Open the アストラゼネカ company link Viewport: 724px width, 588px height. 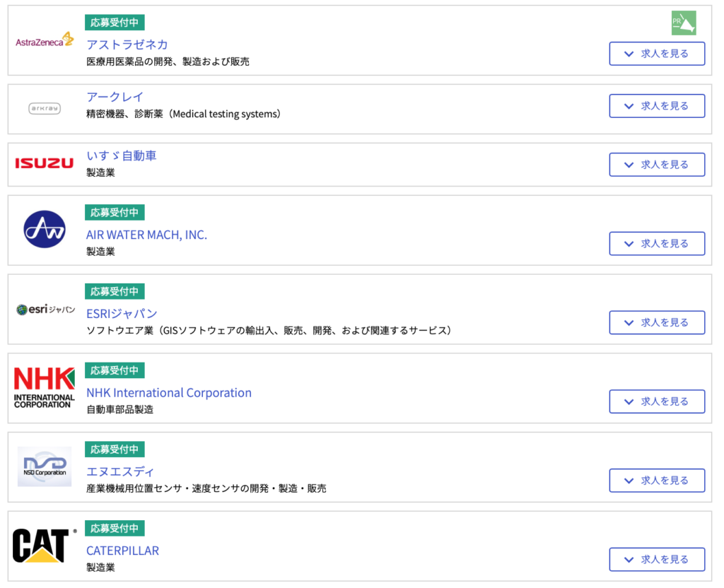click(x=127, y=45)
